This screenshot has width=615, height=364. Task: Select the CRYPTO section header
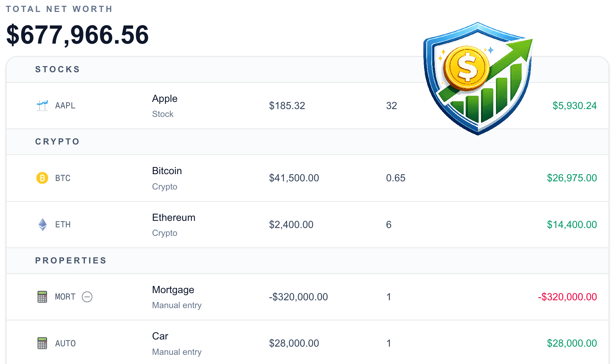57,141
